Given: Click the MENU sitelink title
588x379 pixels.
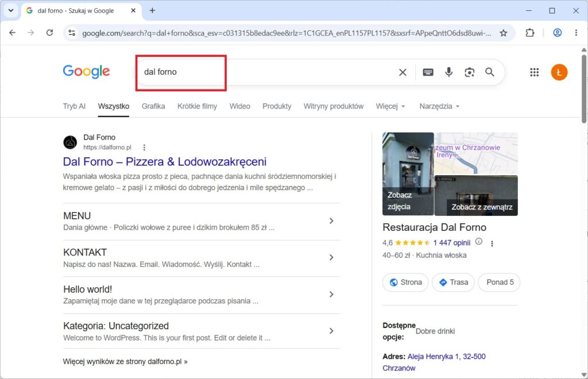Looking at the screenshot, I should [77, 216].
